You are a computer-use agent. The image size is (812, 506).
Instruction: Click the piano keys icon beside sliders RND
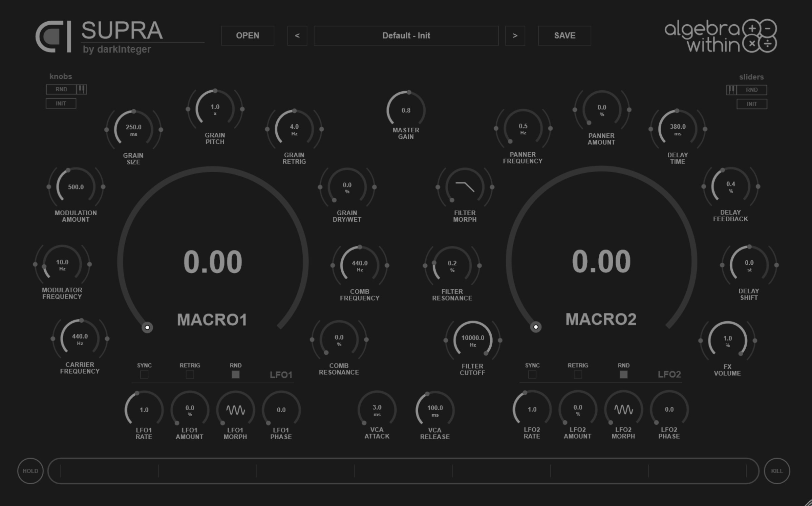(731, 90)
